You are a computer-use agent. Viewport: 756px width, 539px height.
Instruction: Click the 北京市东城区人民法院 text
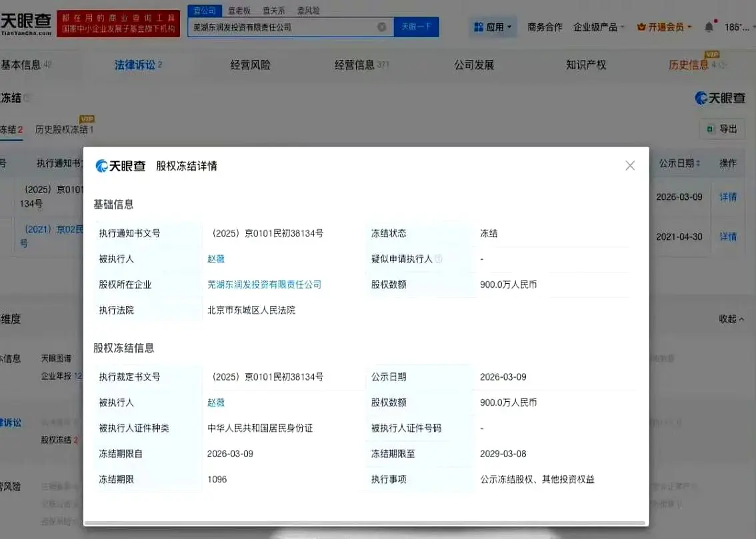point(251,310)
